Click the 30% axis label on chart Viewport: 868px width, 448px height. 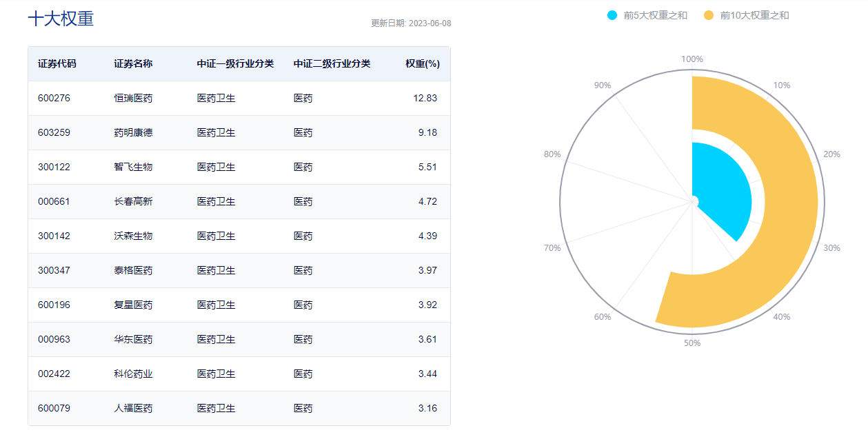[832, 248]
